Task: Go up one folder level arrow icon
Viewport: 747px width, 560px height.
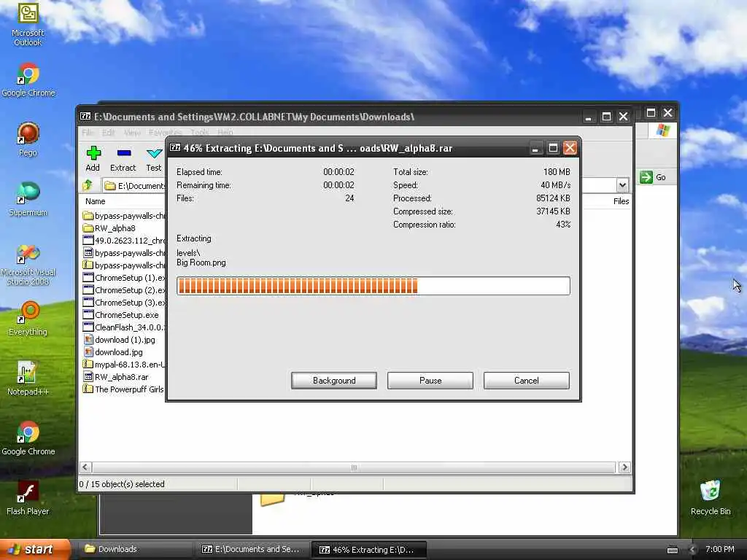Action: click(88, 185)
